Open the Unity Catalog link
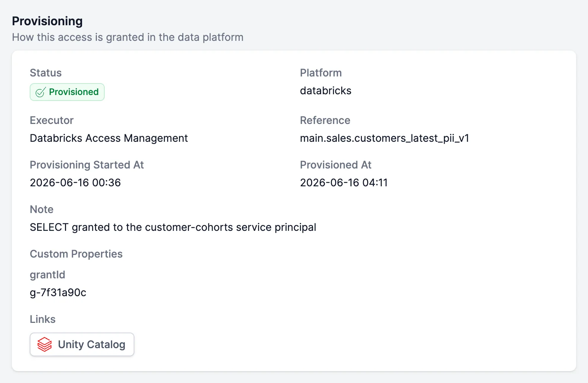The height and width of the screenshot is (383, 588). (82, 344)
